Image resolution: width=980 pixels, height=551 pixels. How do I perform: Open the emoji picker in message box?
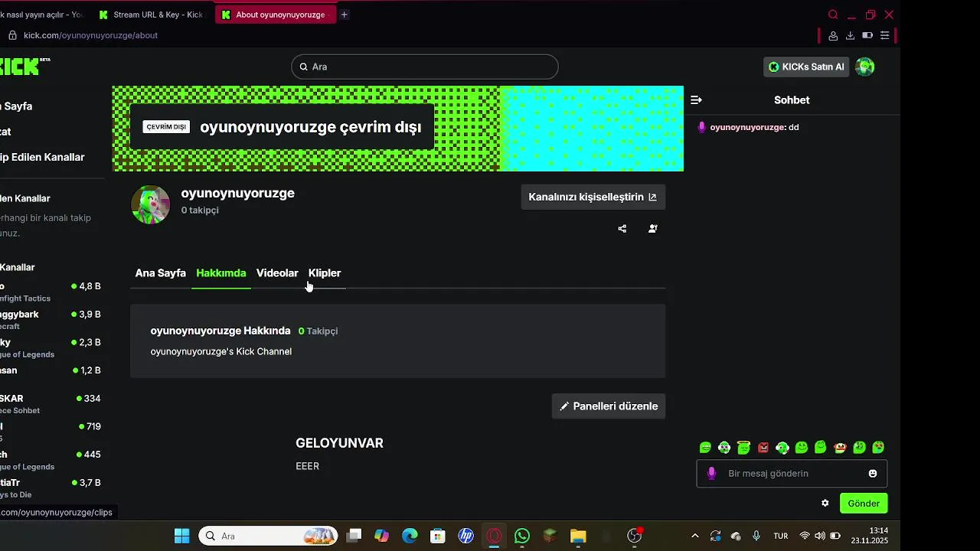click(x=873, y=474)
